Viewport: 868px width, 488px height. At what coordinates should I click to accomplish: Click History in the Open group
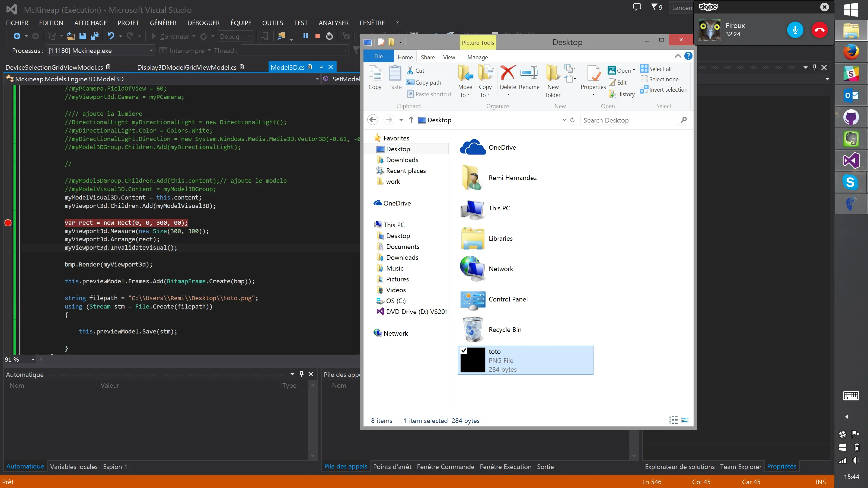coord(622,94)
